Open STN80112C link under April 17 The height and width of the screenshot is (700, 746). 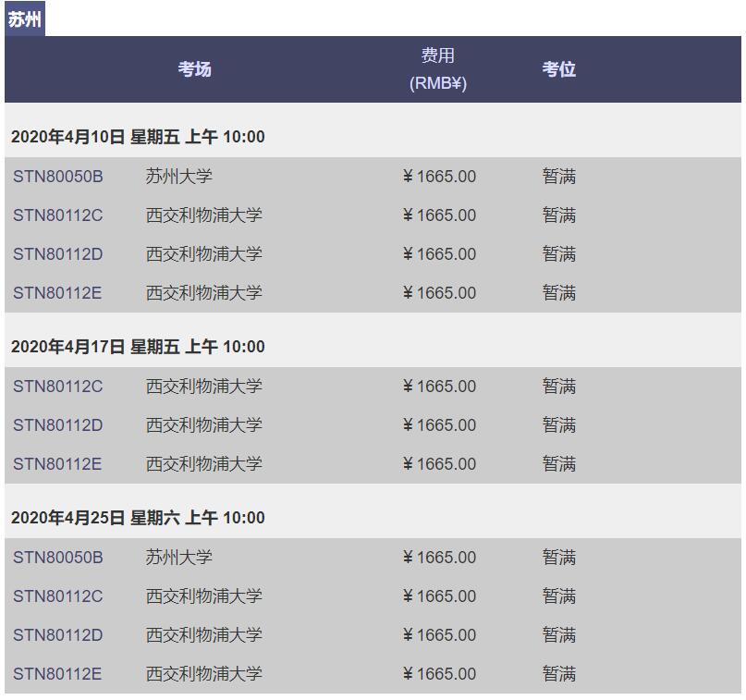coord(58,387)
